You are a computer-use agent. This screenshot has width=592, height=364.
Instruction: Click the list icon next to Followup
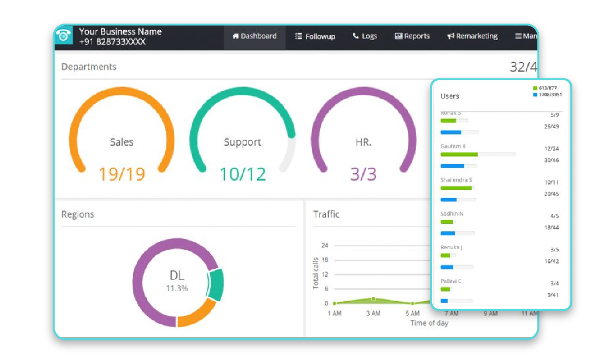299,36
